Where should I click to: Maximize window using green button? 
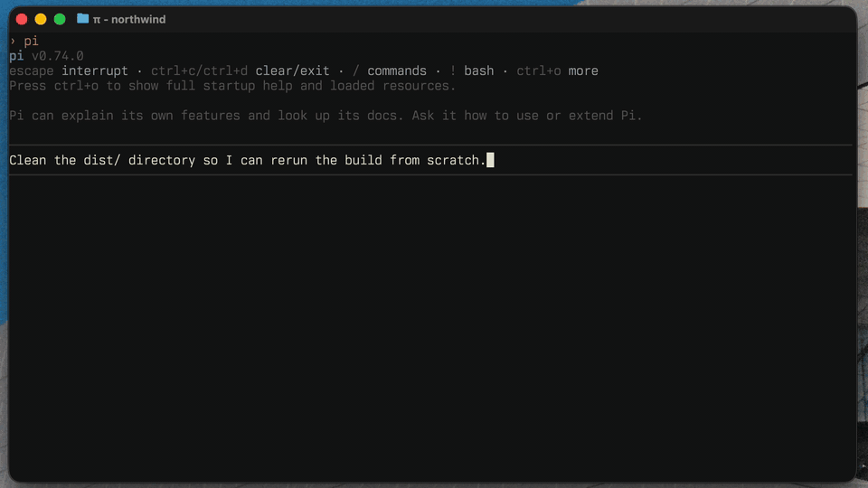(60, 19)
